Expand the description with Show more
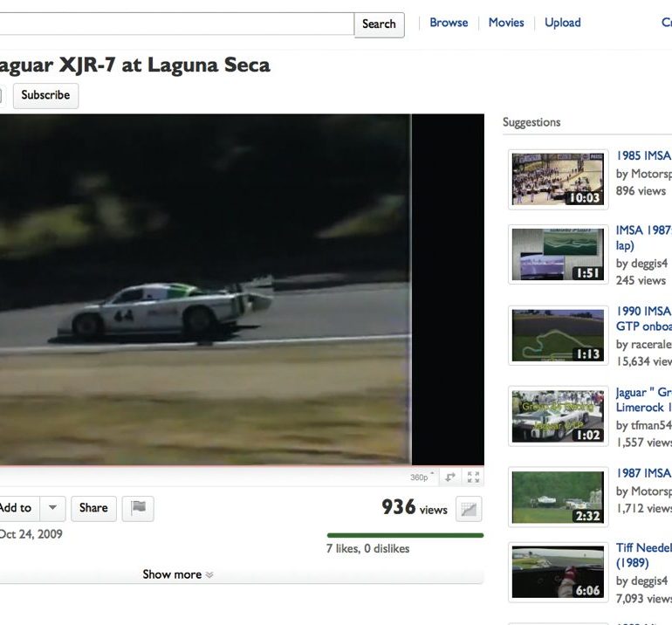The height and width of the screenshot is (625, 672). (178, 574)
